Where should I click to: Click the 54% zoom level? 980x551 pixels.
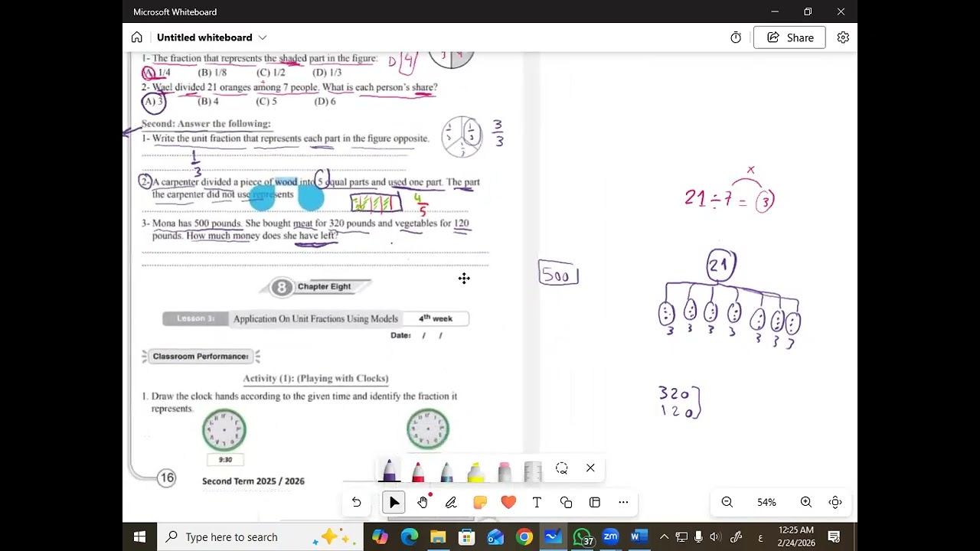coord(766,502)
